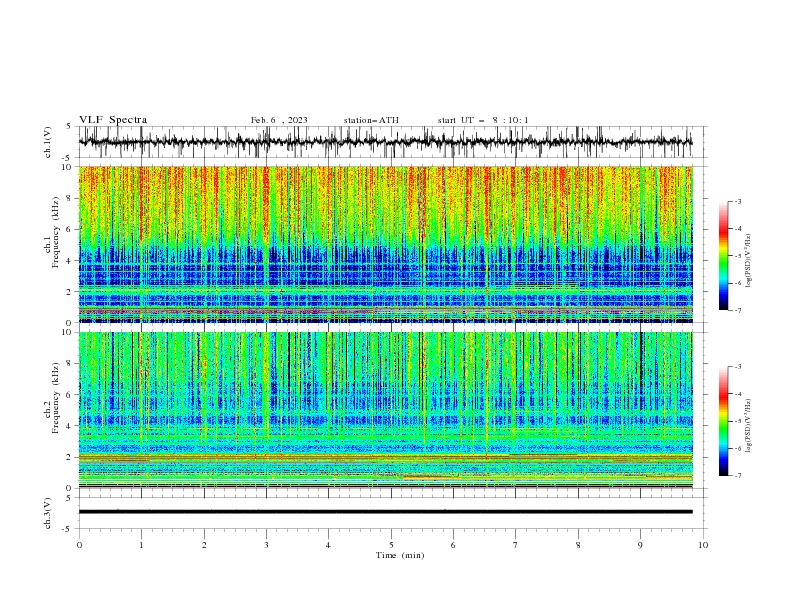Click the "ch.1(V)" waveform axis label
This screenshot has width=792, height=612.
pos(48,142)
